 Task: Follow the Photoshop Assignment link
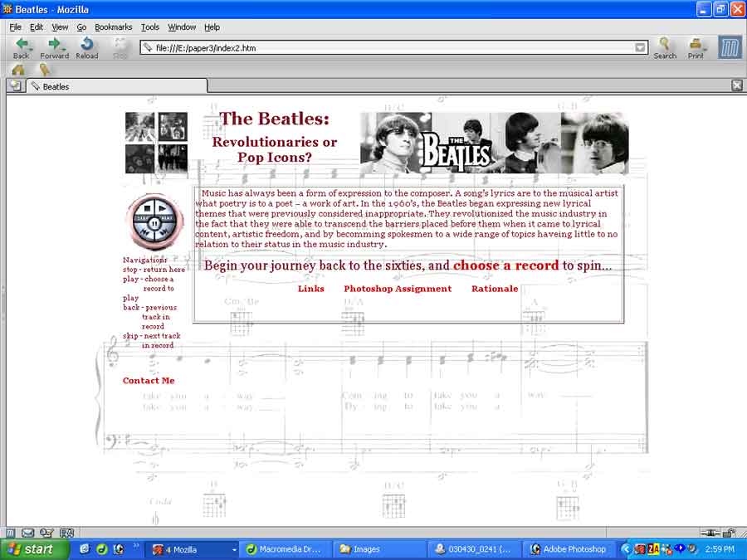(x=398, y=289)
